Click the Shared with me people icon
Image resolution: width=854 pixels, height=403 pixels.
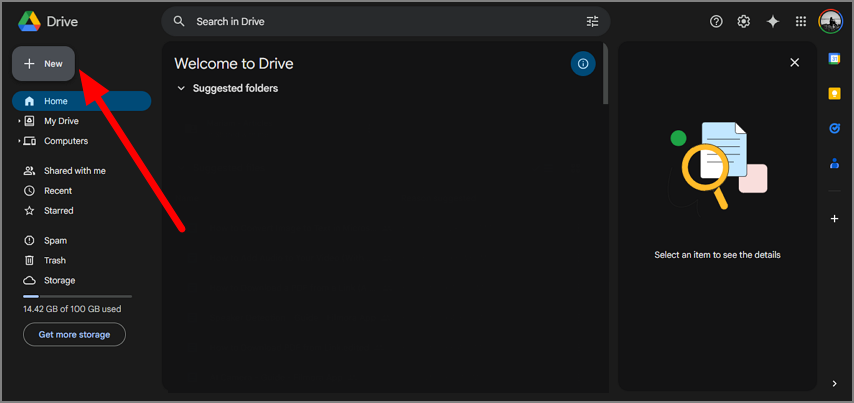click(x=29, y=170)
